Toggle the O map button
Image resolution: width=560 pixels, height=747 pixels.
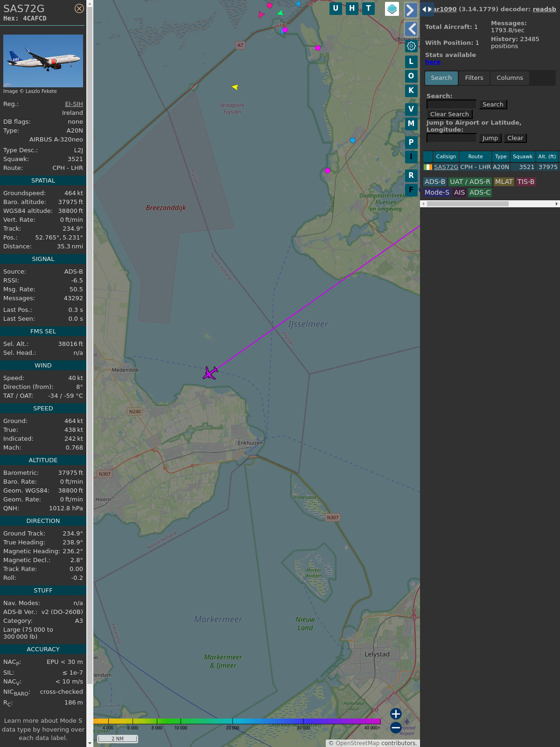click(411, 76)
